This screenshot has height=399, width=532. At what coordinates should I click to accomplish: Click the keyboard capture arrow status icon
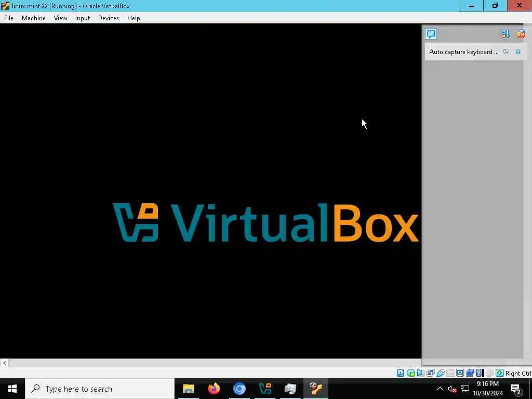tap(499, 373)
